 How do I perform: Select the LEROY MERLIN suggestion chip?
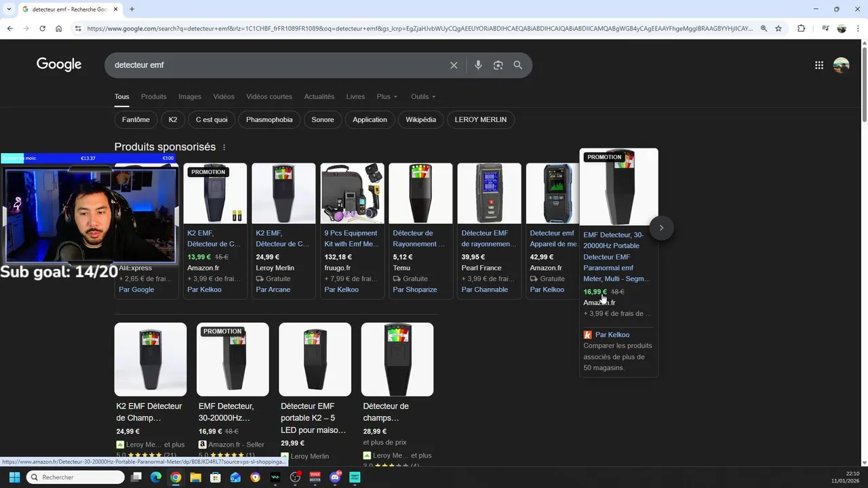pyautogui.click(x=481, y=120)
